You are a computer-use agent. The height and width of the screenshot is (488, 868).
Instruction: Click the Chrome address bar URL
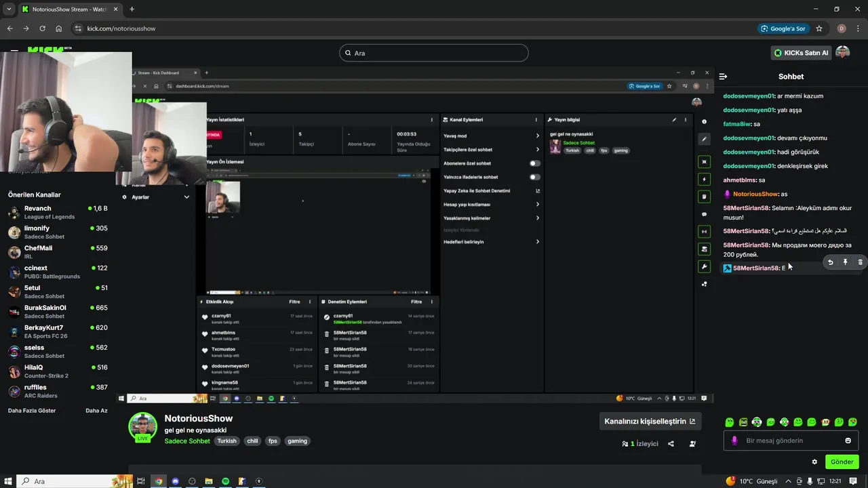[121, 28]
